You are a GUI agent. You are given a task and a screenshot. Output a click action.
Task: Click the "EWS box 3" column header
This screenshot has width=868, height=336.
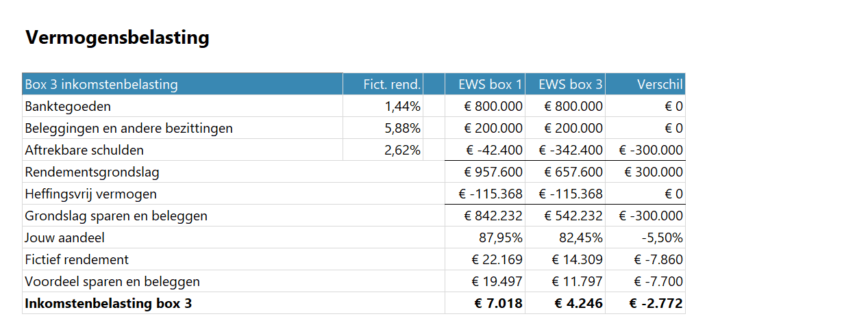(571, 85)
